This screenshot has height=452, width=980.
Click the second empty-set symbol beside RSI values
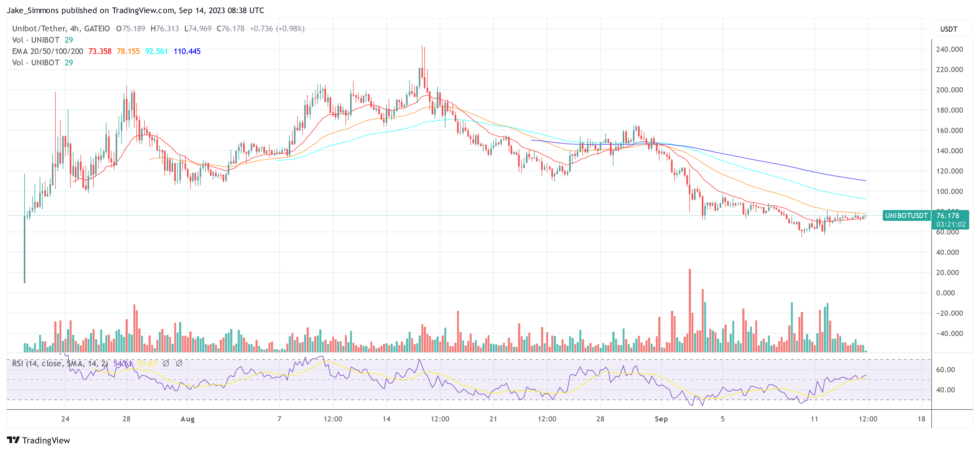[179, 364]
